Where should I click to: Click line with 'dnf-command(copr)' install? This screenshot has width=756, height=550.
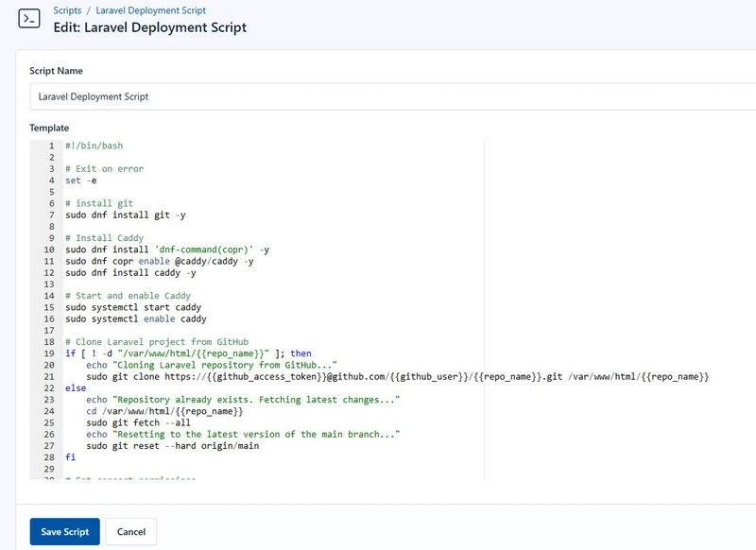click(167, 249)
